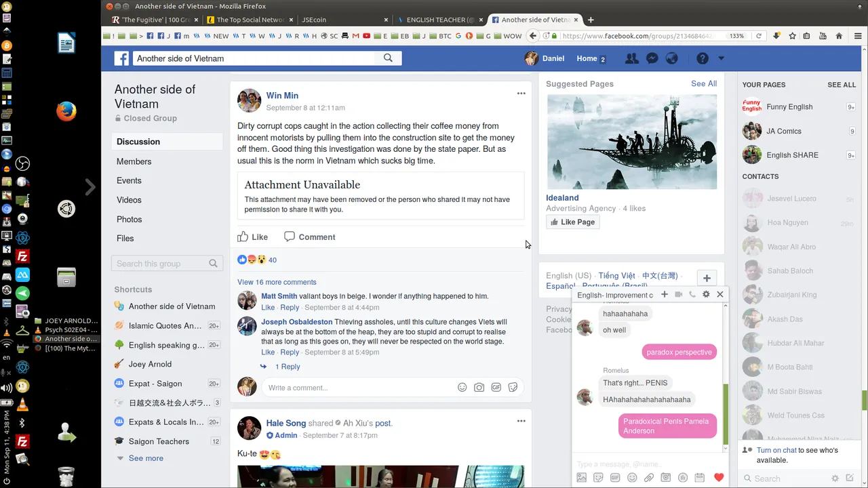
Task: Add language plus button
Action: [x=707, y=278]
